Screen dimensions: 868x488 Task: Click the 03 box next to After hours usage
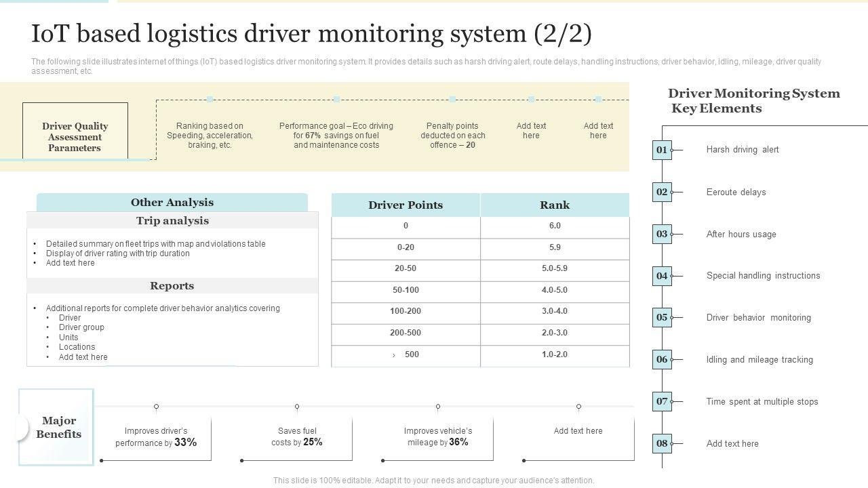click(662, 234)
